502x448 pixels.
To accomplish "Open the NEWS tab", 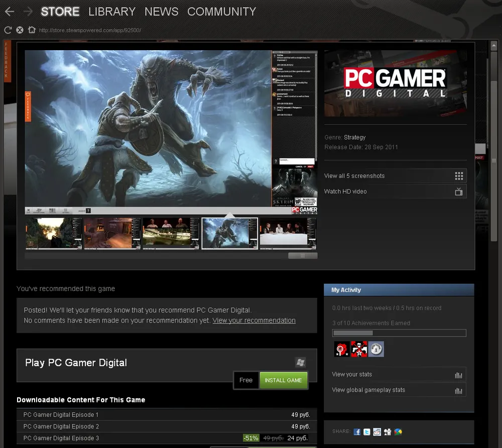I will (161, 11).
